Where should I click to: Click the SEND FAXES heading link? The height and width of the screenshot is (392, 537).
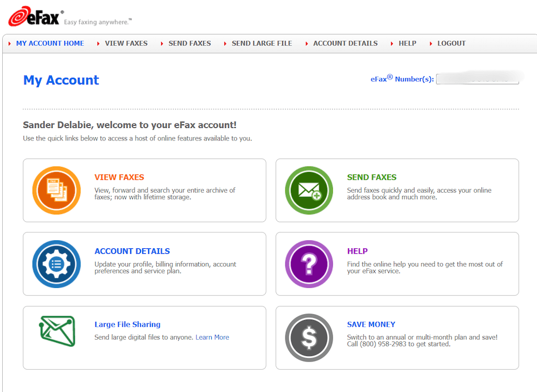coord(371,177)
